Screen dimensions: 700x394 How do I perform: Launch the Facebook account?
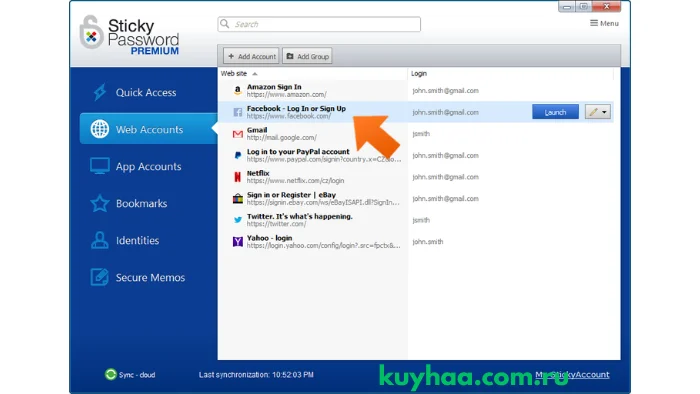click(555, 112)
